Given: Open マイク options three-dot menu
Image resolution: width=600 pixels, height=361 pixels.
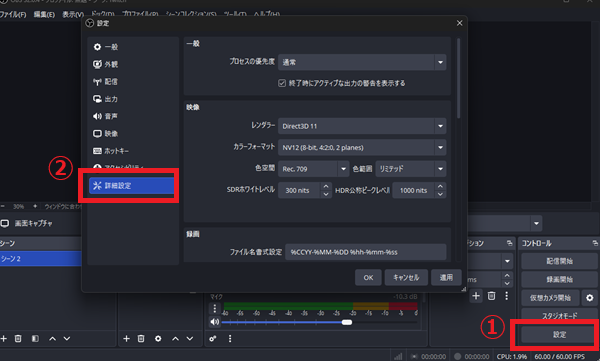Looking at the screenshot, I should click(x=215, y=308).
